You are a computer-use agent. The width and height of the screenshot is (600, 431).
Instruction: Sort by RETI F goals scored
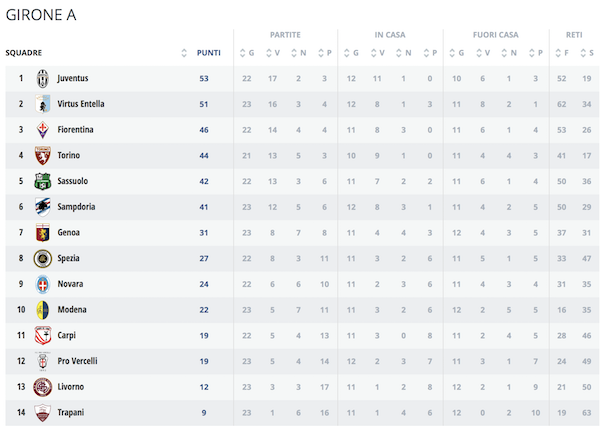[562, 53]
